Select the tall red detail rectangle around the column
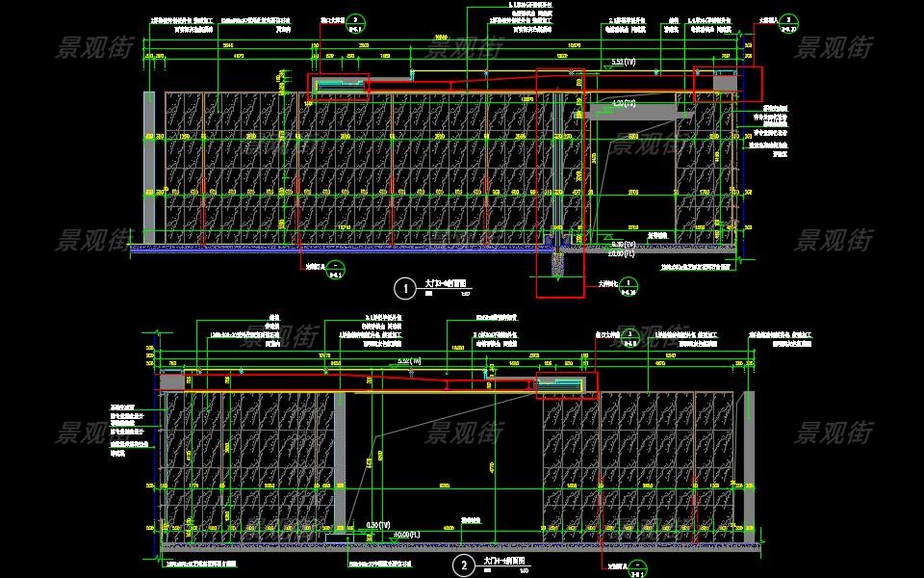 pos(559,183)
